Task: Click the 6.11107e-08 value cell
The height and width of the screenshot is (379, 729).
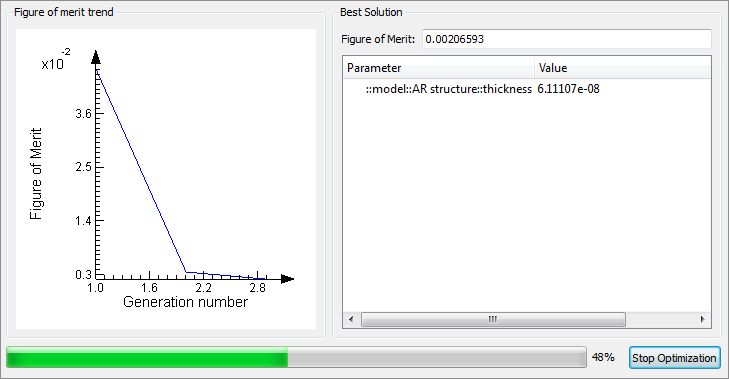Action: [568, 89]
